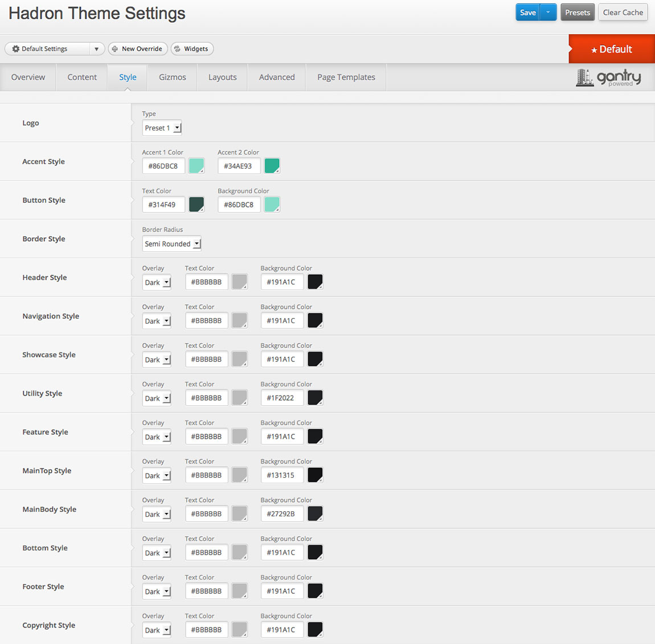This screenshot has height=644, width=655.
Task: Open the Border Radius Semi Rounded dropdown
Action: click(x=171, y=244)
